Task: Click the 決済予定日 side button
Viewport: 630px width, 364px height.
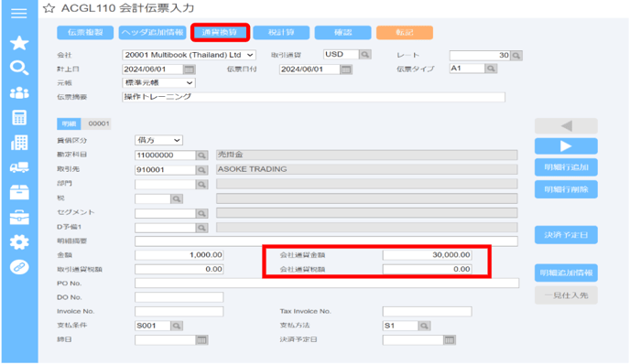Action: 566,235
